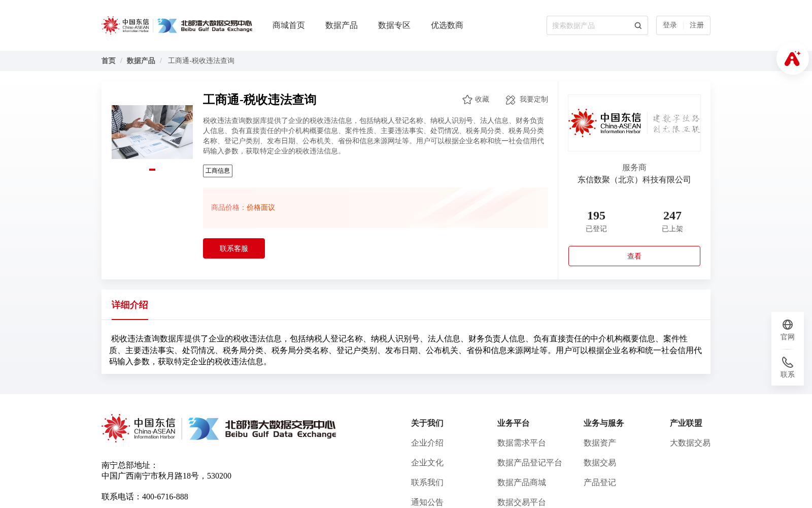
Task: Go to 数据产品 breadcrumb
Action: (141, 61)
